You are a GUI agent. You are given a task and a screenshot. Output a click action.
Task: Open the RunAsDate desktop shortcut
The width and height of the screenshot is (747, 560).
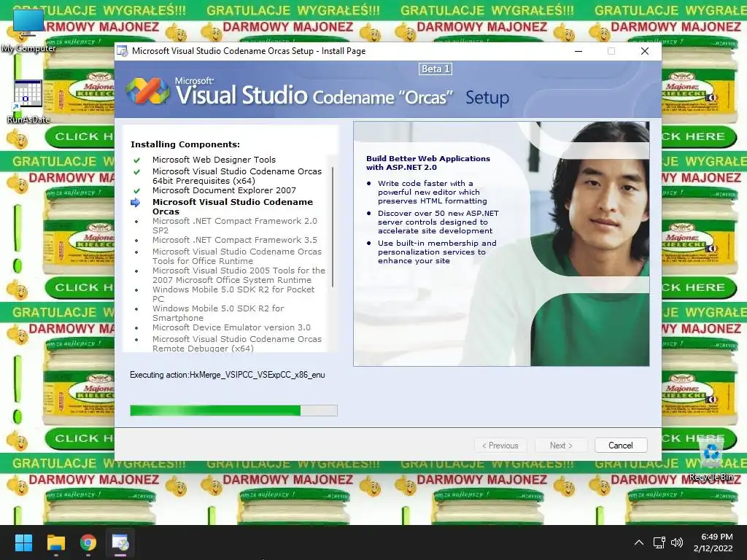pyautogui.click(x=28, y=101)
